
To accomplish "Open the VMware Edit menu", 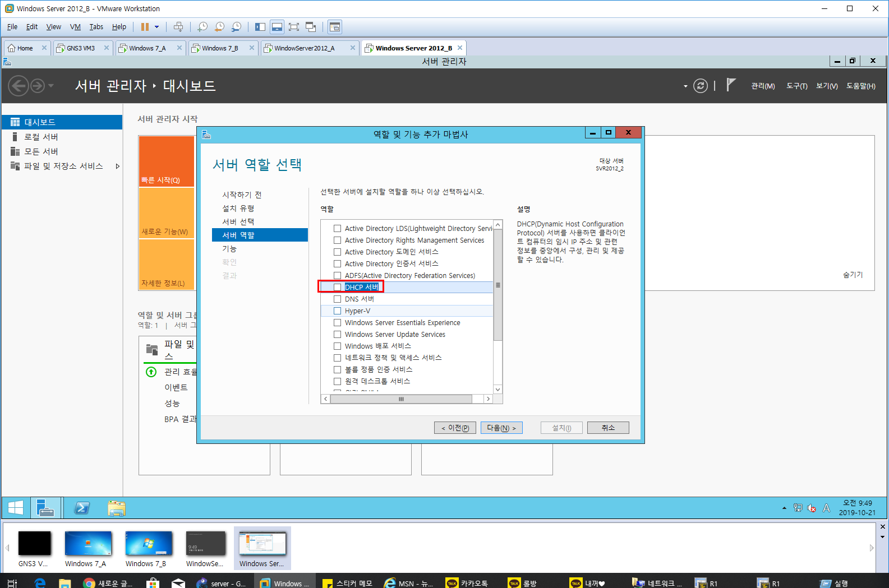I will click(32, 27).
